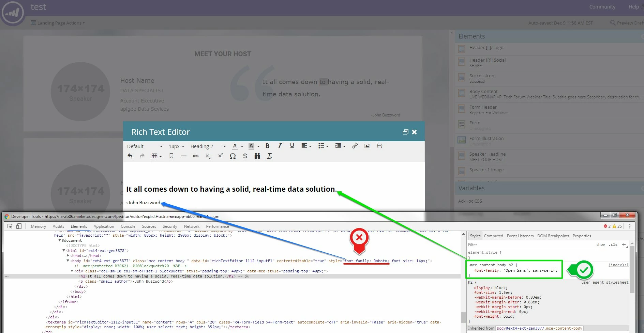Click the Community link in the header

(x=602, y=7)
